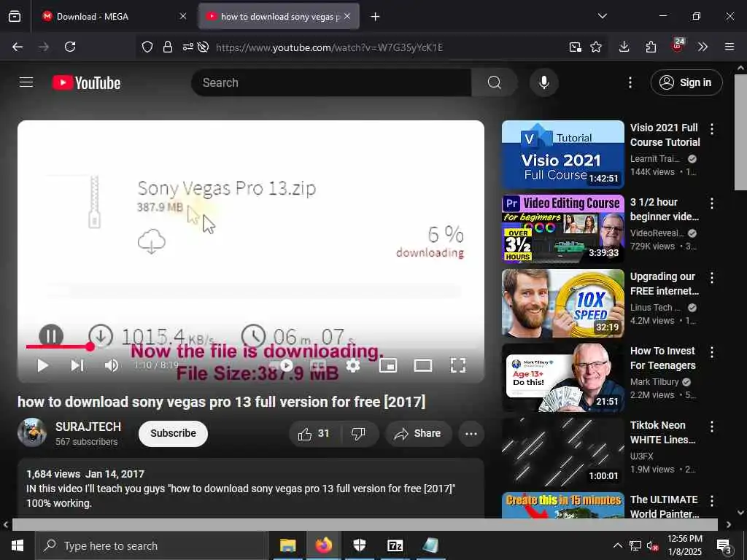
Task: Enter full screen video mode
Action: pyautogui.click(x=458, y=365)
